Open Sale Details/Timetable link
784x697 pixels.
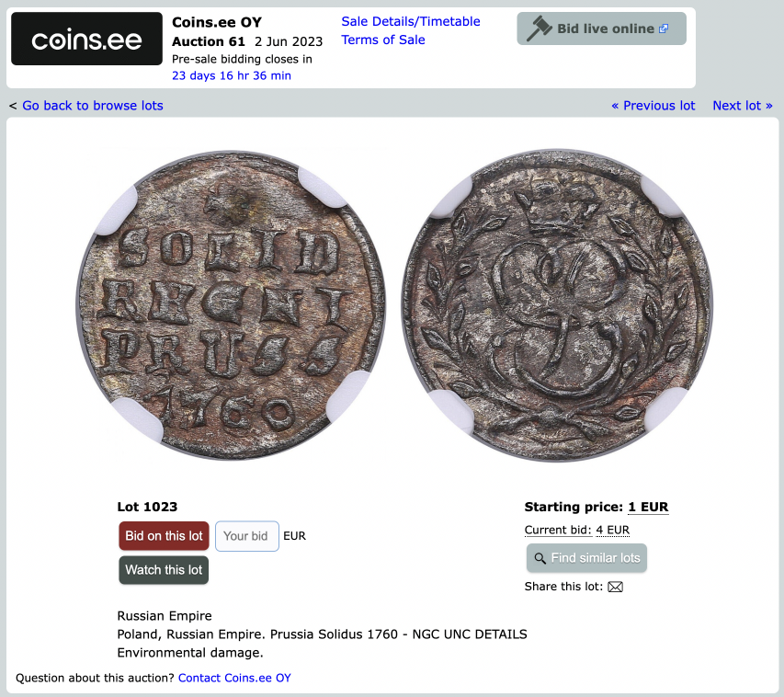pyautogui.click(x=411, y=21)
